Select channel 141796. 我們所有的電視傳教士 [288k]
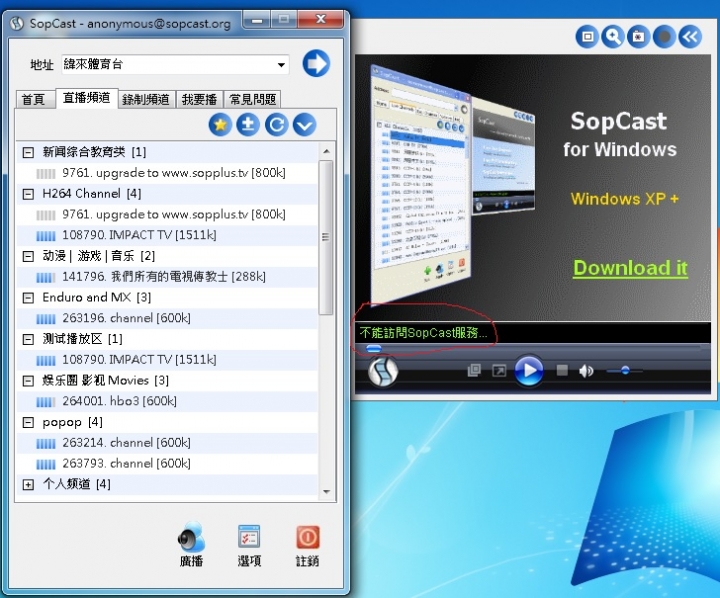This screenshot has height=598, width=720. click(167, 276)
